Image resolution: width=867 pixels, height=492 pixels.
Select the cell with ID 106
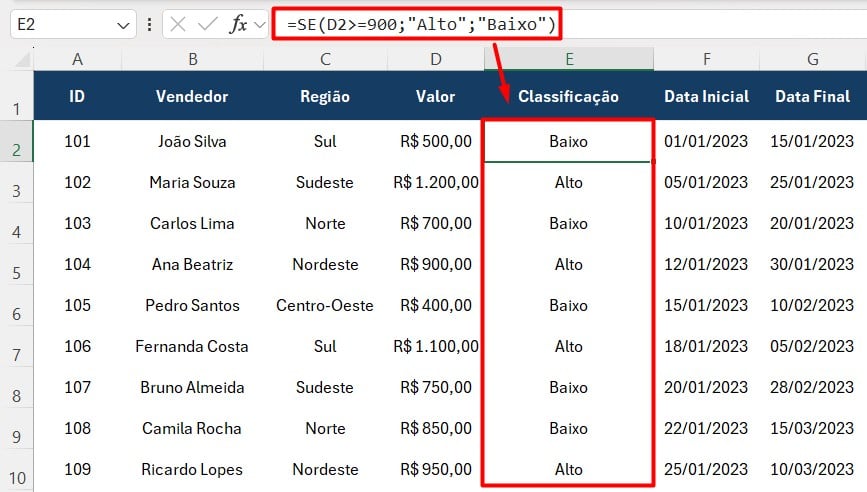coord(77,346)
